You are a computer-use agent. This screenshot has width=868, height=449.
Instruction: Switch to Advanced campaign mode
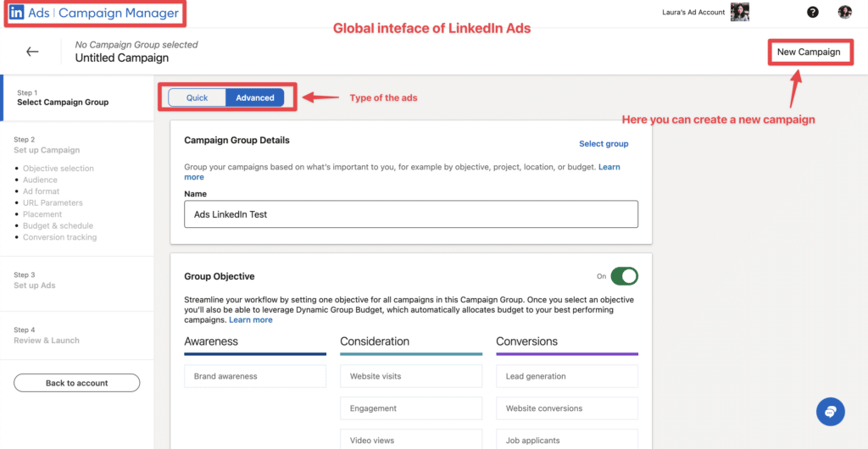(x=254, y=98)
